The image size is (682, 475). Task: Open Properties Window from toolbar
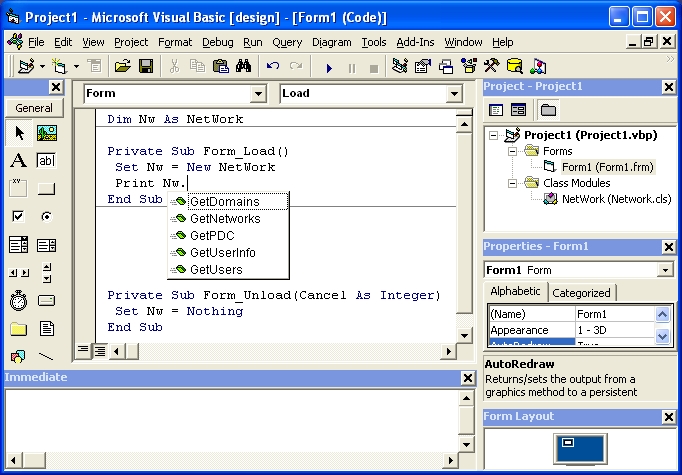pyautogui.click(x=422, y=67)
